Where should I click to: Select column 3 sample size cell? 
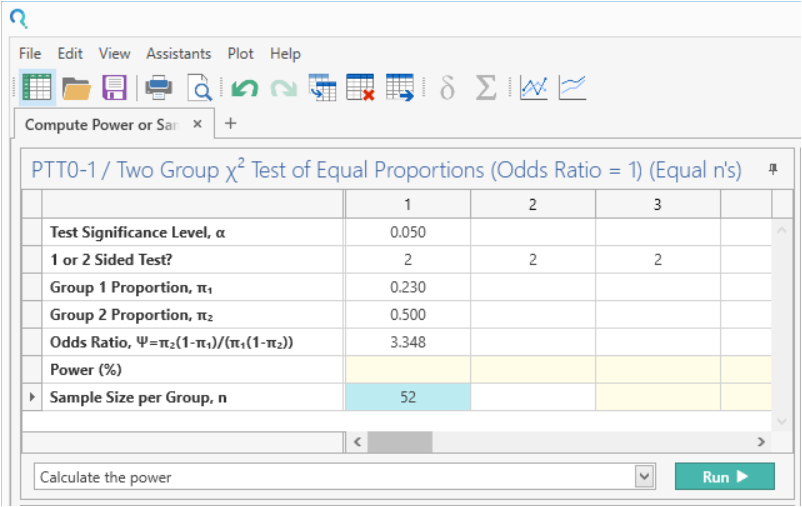pyautogui.click(x=658, y=397)
